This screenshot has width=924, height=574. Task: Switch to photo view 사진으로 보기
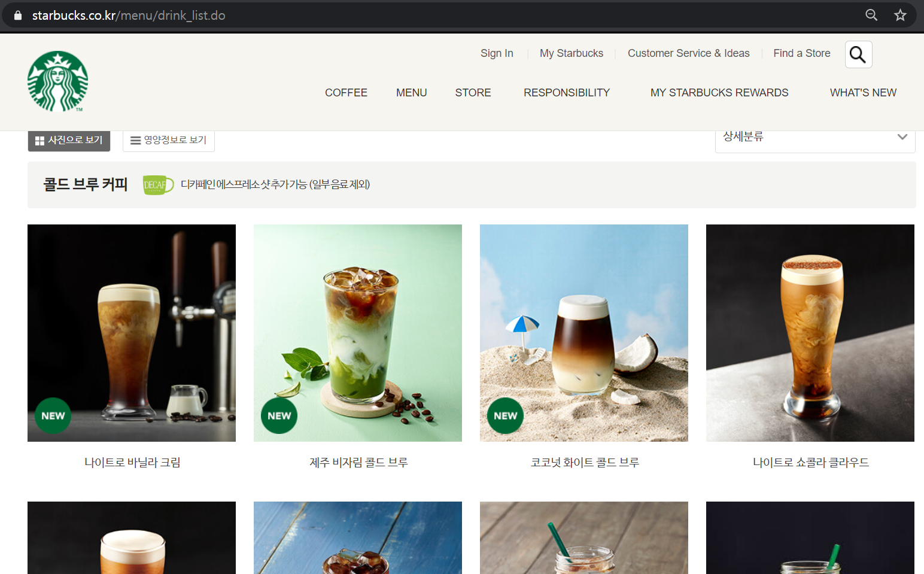click(69, 141)
